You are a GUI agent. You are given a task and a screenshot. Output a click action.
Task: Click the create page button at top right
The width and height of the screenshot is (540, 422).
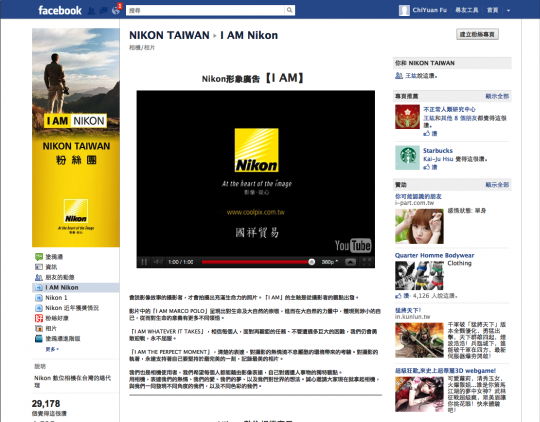pos(477,34)
